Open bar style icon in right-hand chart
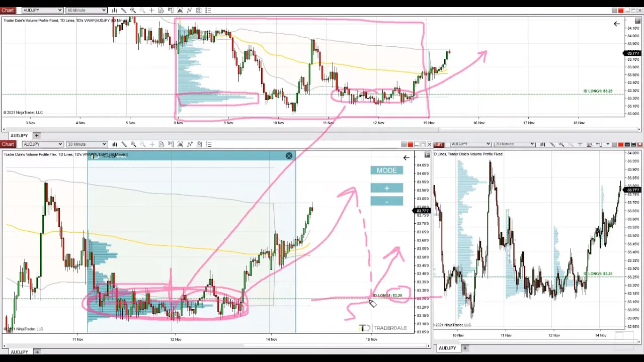Screen dimensions: 644x362 coord(543,144)
